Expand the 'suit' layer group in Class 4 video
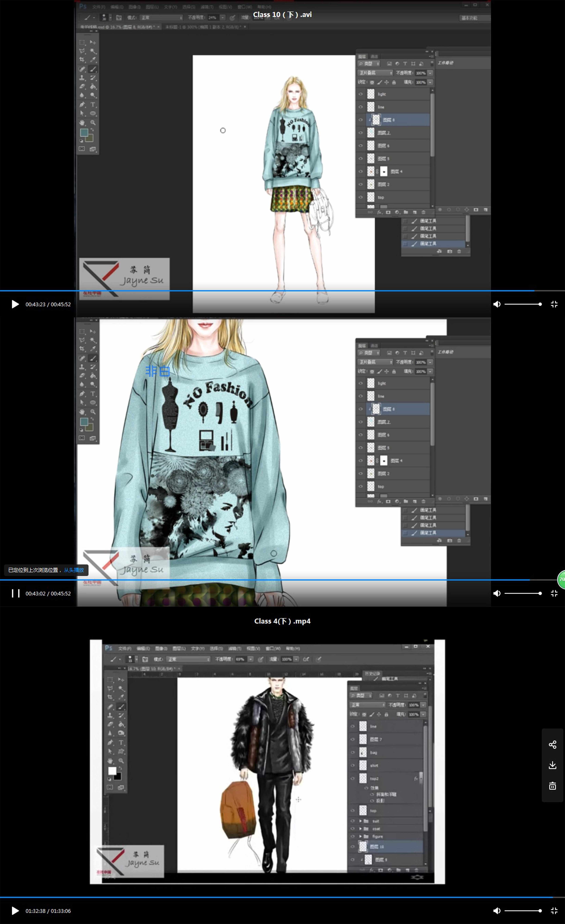Screen dimensions: 565x924 click(361, 821)
